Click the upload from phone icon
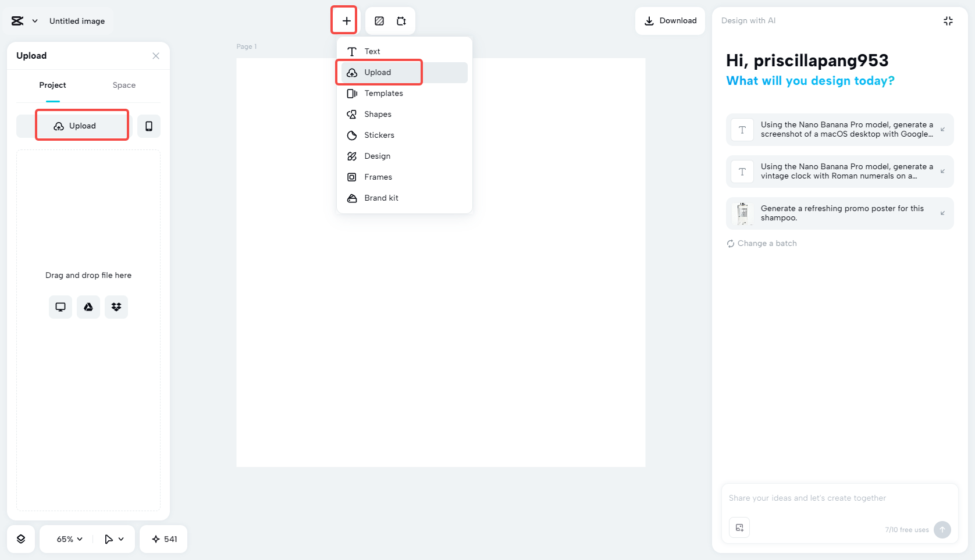 click(x=149, y=126)
